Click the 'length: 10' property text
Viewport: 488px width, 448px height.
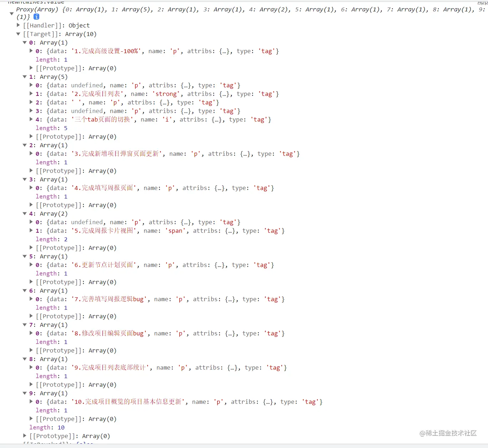(47, 427)
